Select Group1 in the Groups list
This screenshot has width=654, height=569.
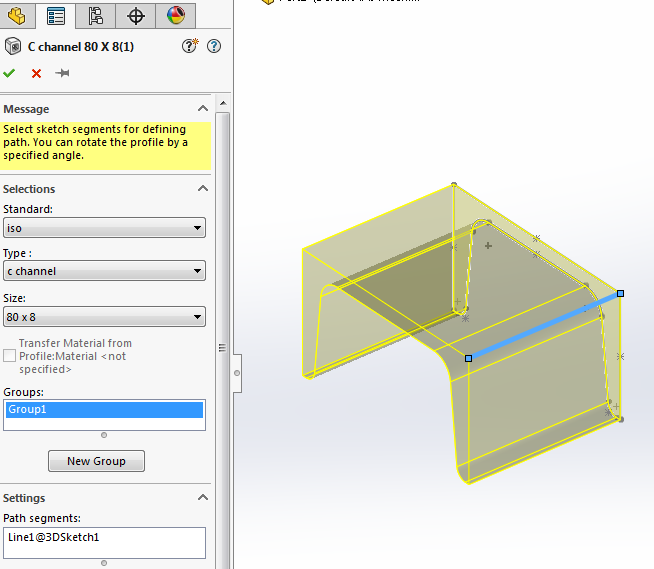[x=104, y=409]
